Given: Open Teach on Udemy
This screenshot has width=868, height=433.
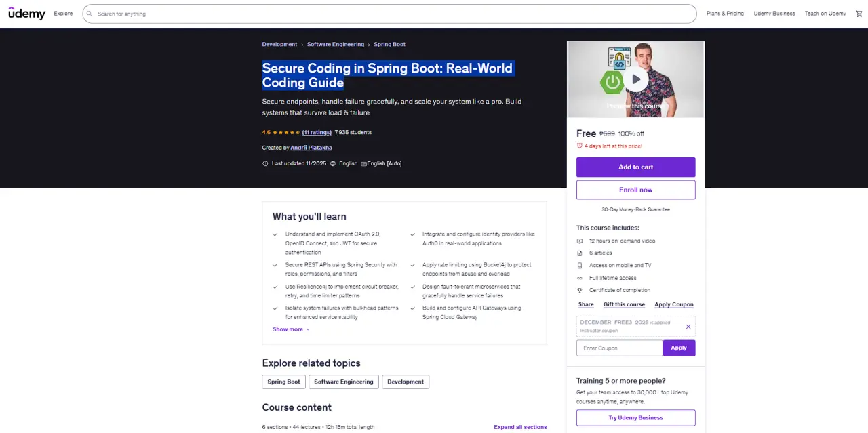Looking at the screenshot, I should click(825, 14).
